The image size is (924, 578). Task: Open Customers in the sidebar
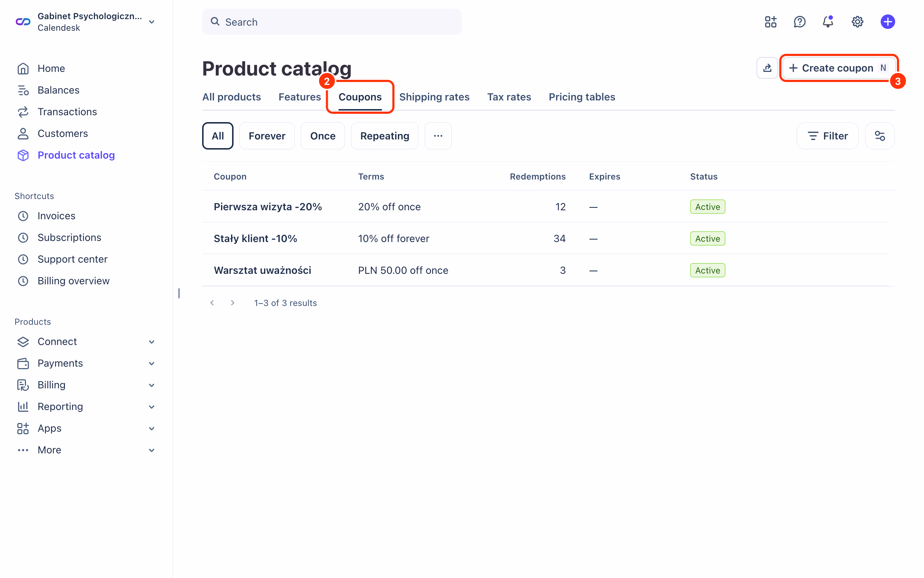click(62, 133)
